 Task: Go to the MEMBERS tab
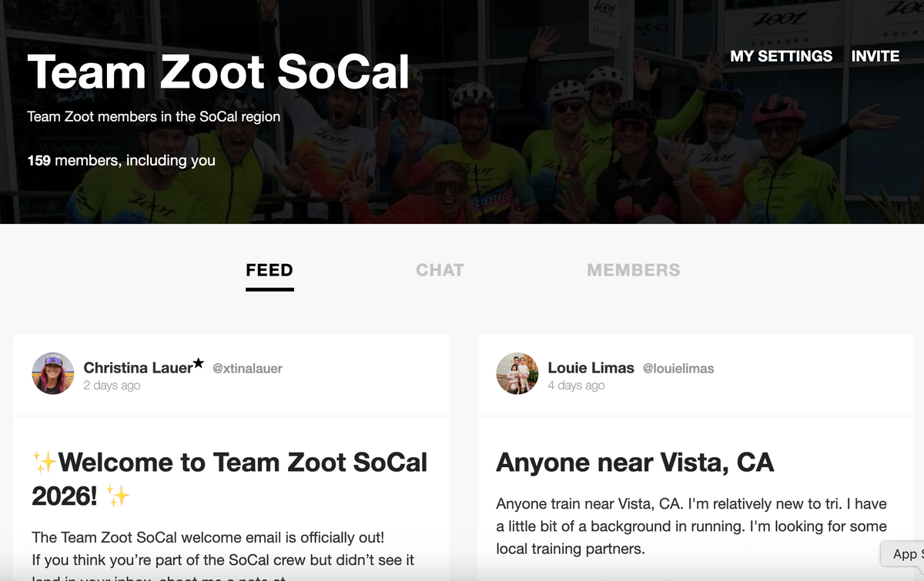(633, 270)
